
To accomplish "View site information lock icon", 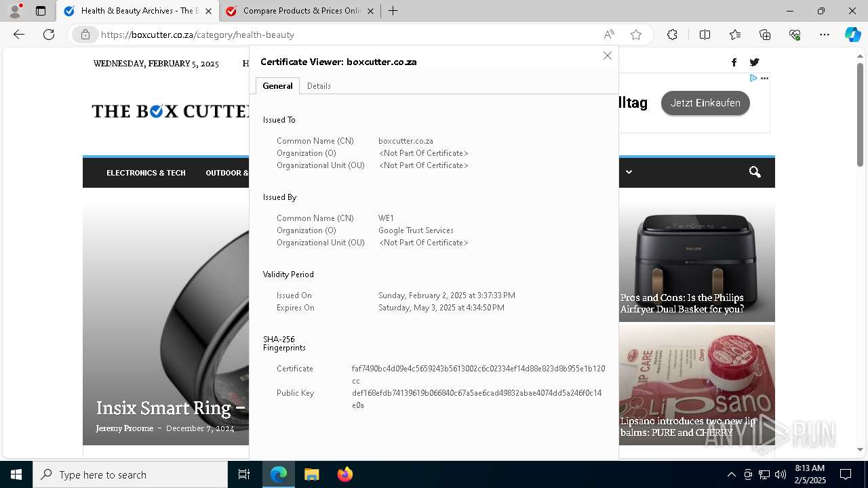I will pyautogui.click(x=85, y=35).
